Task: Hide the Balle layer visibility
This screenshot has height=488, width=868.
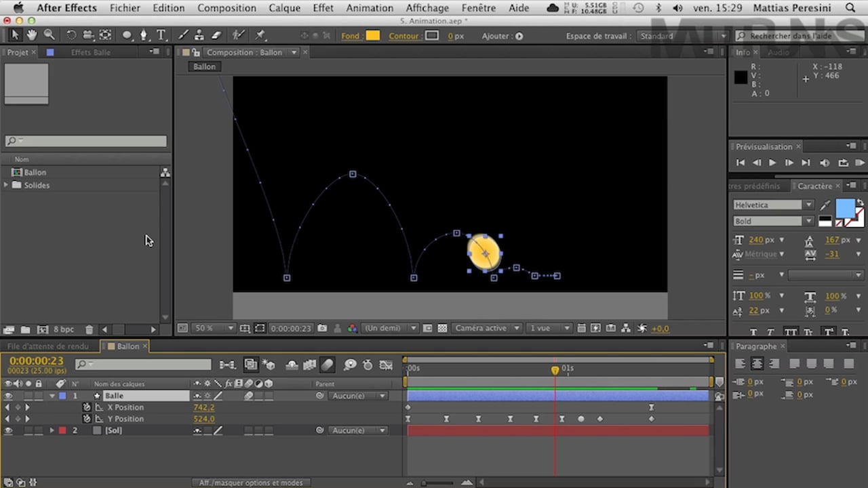Action: coord(8,395)
